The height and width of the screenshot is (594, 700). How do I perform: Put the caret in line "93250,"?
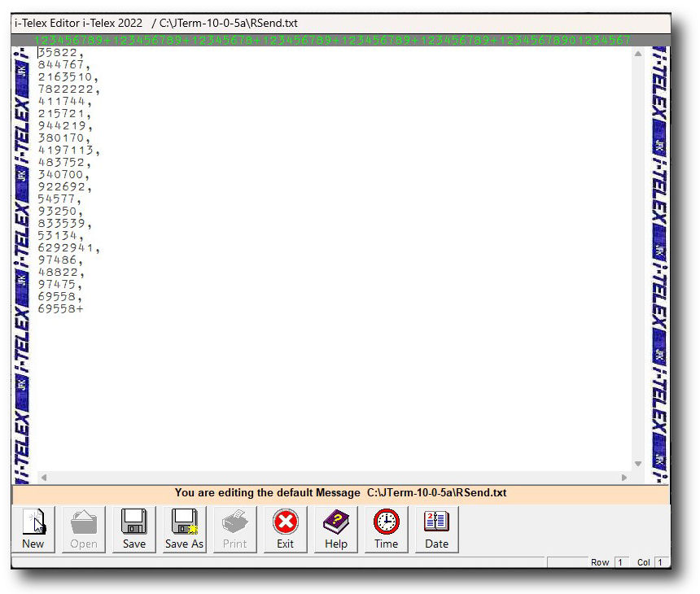pyautogui.click(x=60, y=211)
